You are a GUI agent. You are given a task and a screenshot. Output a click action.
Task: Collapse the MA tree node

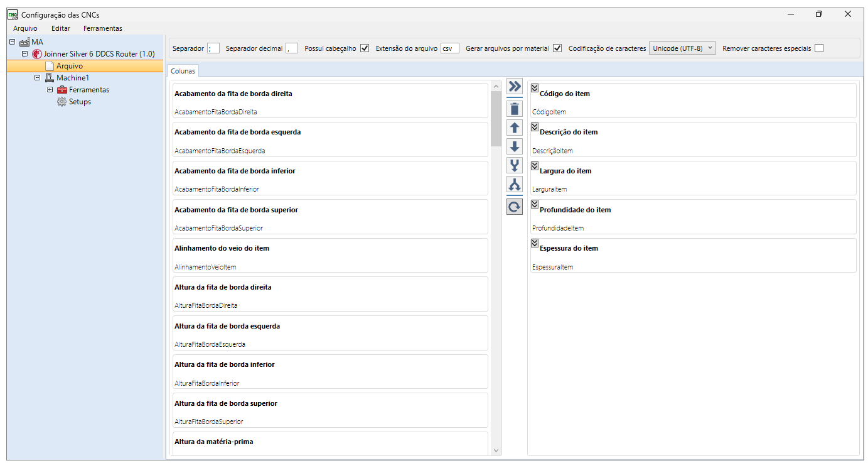13,42
